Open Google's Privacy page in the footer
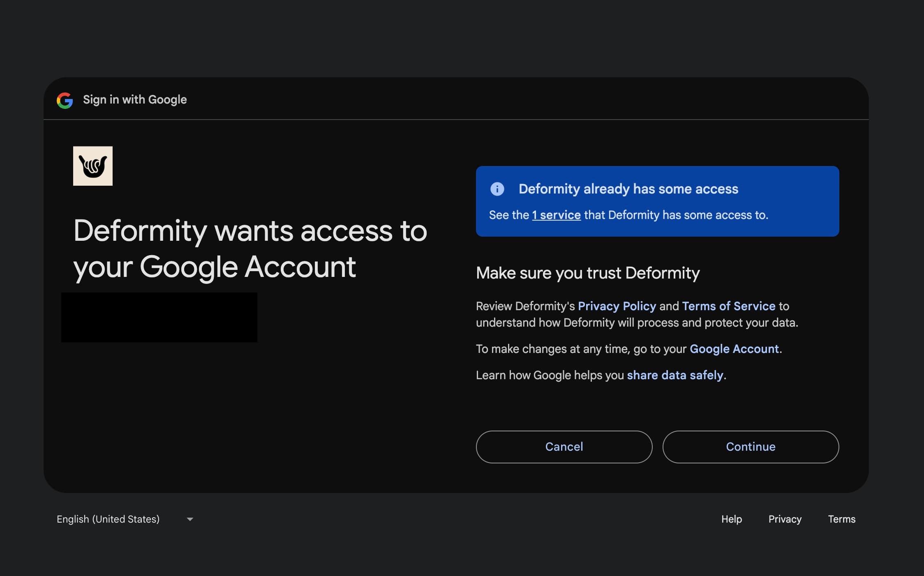 coord(785,519)
